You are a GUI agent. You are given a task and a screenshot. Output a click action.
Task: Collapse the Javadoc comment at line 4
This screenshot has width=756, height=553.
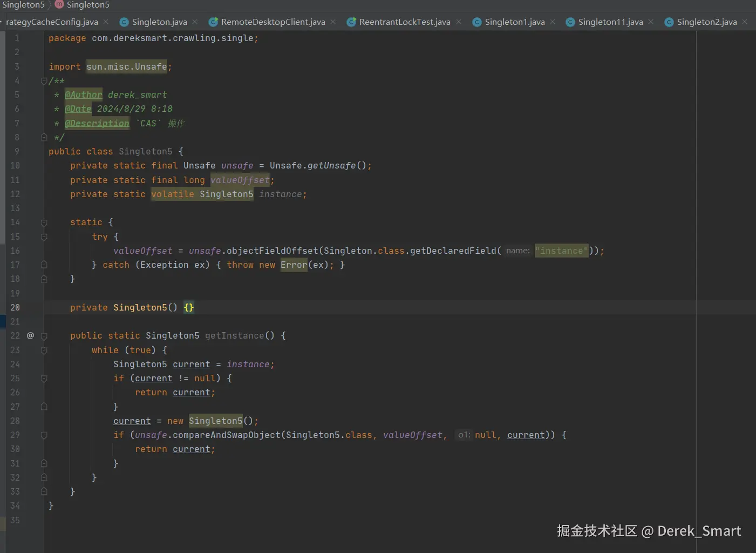point(44,81)
